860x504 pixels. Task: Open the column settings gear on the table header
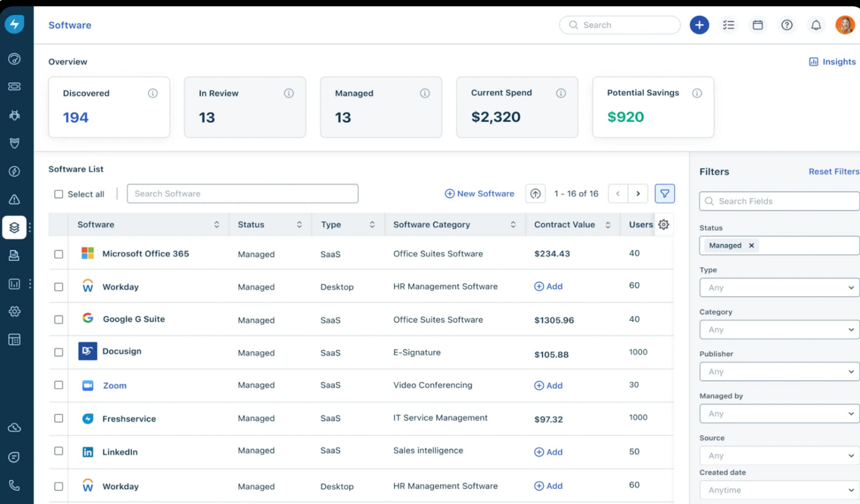(663, 225)
